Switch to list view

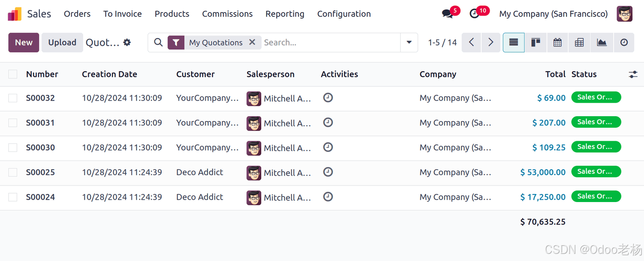513,42
